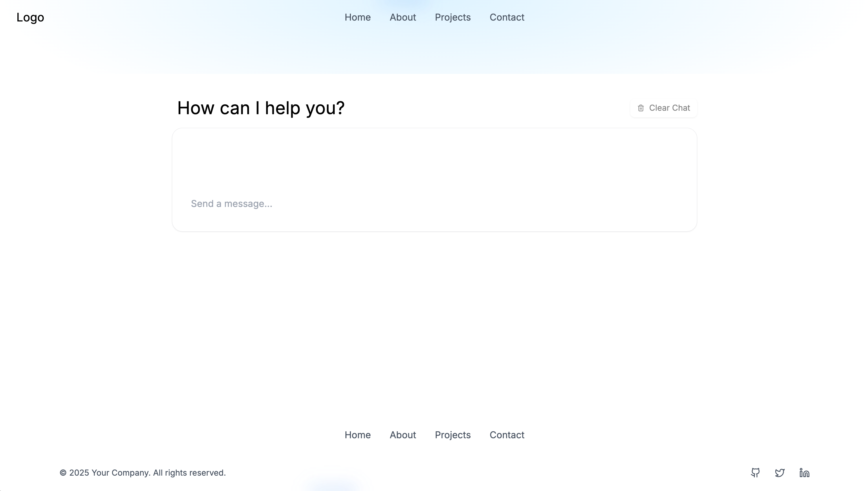Click the Send a message input field

click(x=435, y=203)
